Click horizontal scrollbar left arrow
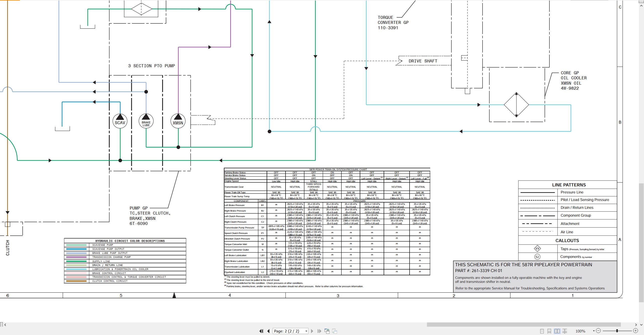644x335 pixels. (x=5, y=325)
